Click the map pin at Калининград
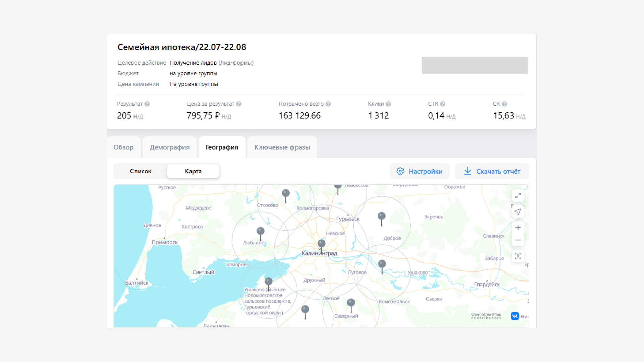The image size is (644, 362). click(x=321, y=244)
